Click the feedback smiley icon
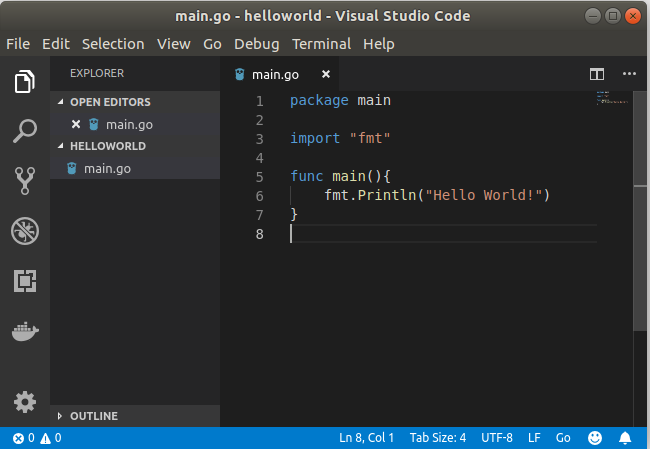Screen dimensions: 650x449 (595, 438)
